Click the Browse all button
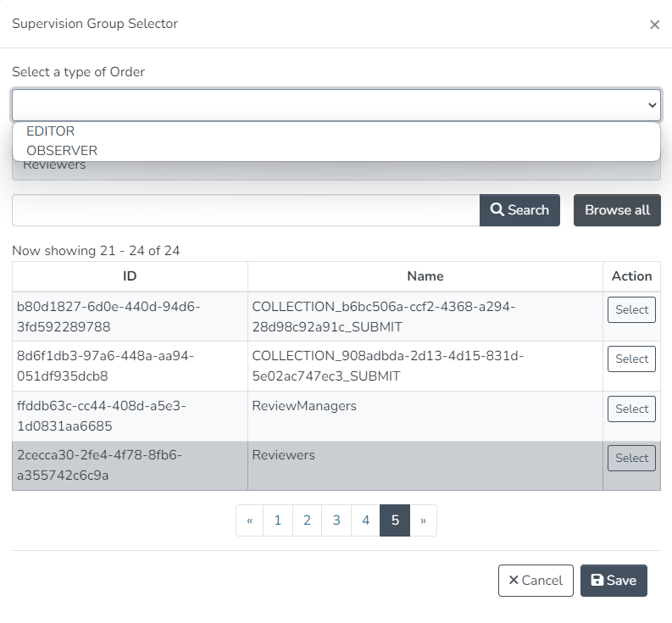 [617, 210]
